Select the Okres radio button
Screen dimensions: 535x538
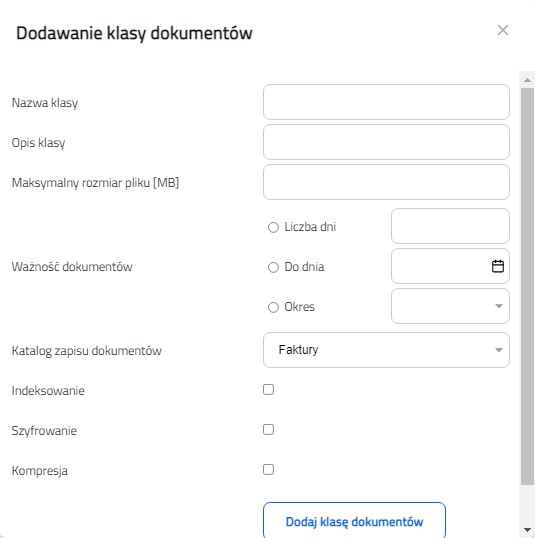273,307
